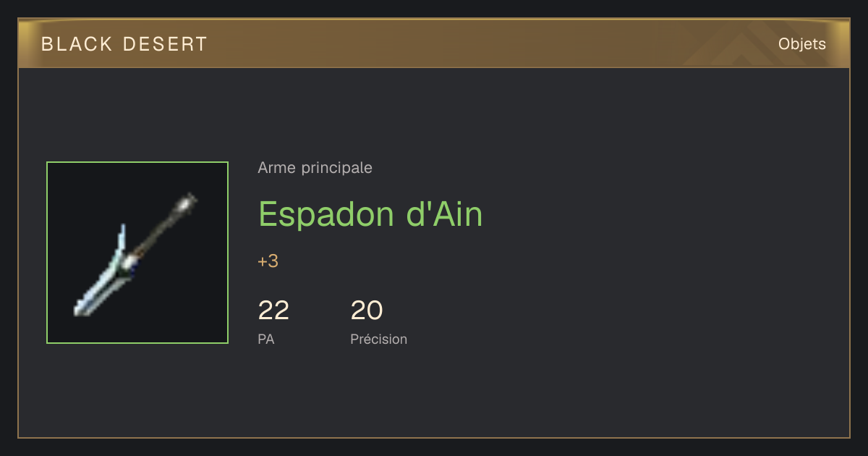Select the PA value 22
This screenshot has height=456, width=868.
(273, 311)
